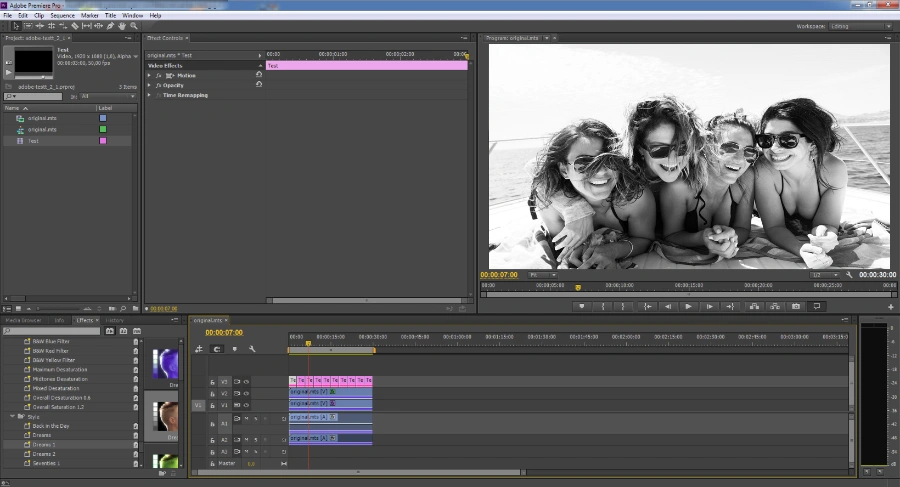Open the project search In: All dropdown
The height and width of the screenshot is (487, 900).
pos(107,96)
